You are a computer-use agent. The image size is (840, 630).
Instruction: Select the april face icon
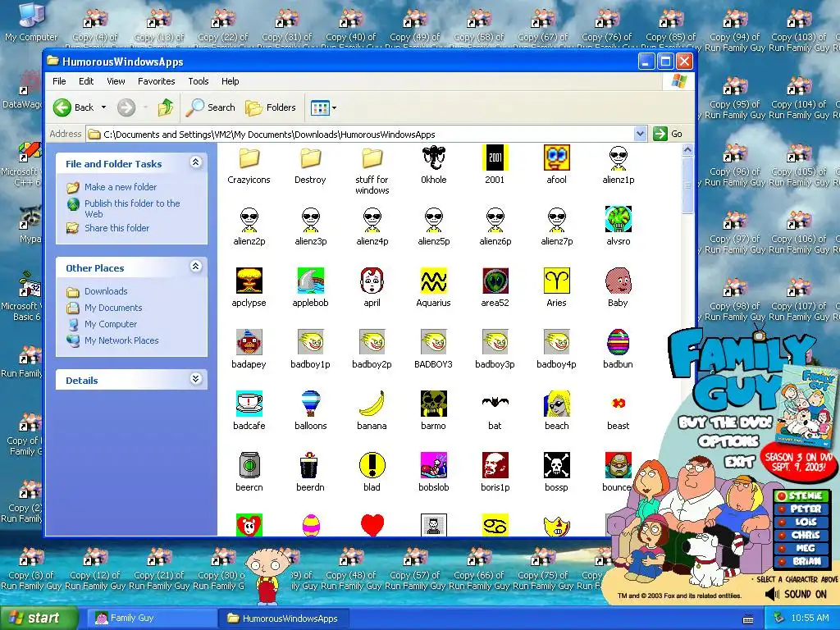(372, 281)
